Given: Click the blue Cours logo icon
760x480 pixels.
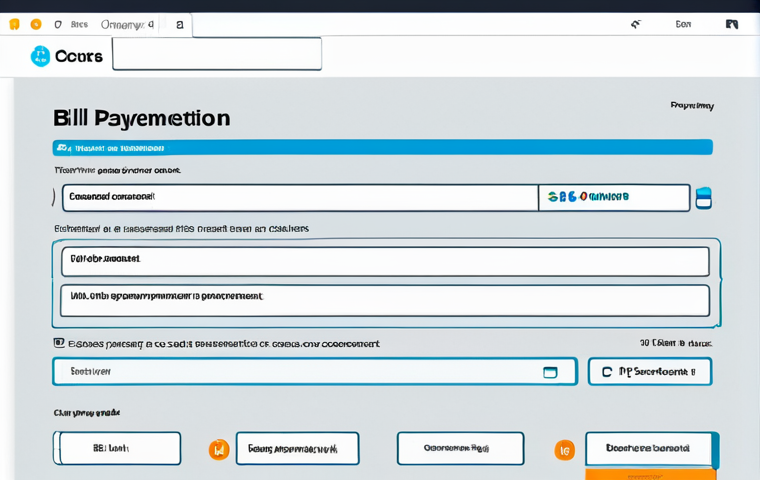Looking at the screenshot, I should (40, 56).
